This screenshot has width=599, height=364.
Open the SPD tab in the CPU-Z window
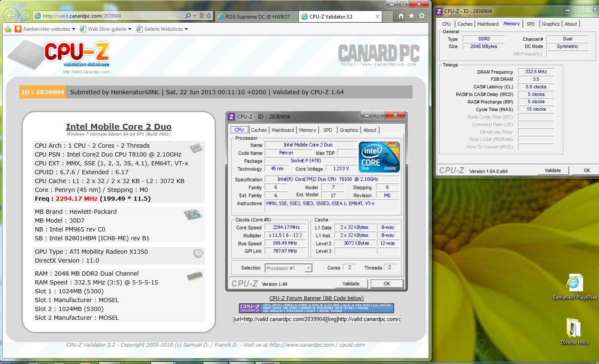[531, 24]
